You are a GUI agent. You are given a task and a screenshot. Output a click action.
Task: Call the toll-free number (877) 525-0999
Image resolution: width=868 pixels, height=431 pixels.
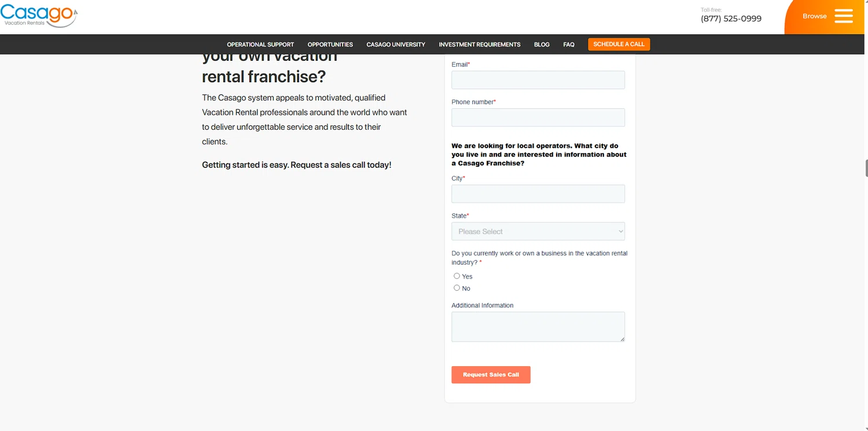coord(731,19)
